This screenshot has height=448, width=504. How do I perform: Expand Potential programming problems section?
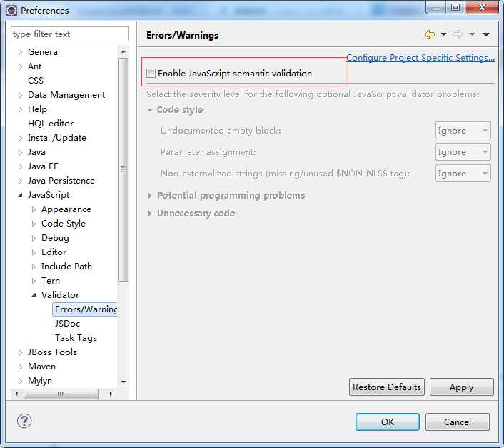pos(149,196)
